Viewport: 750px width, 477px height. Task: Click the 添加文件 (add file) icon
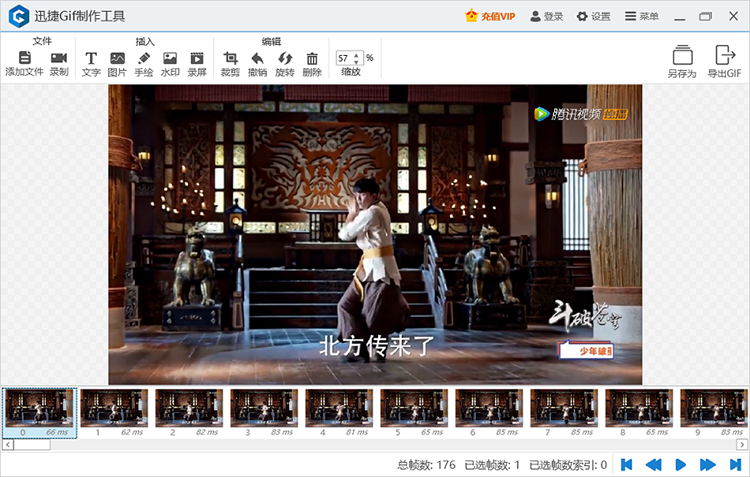click(x=24, y=59)
